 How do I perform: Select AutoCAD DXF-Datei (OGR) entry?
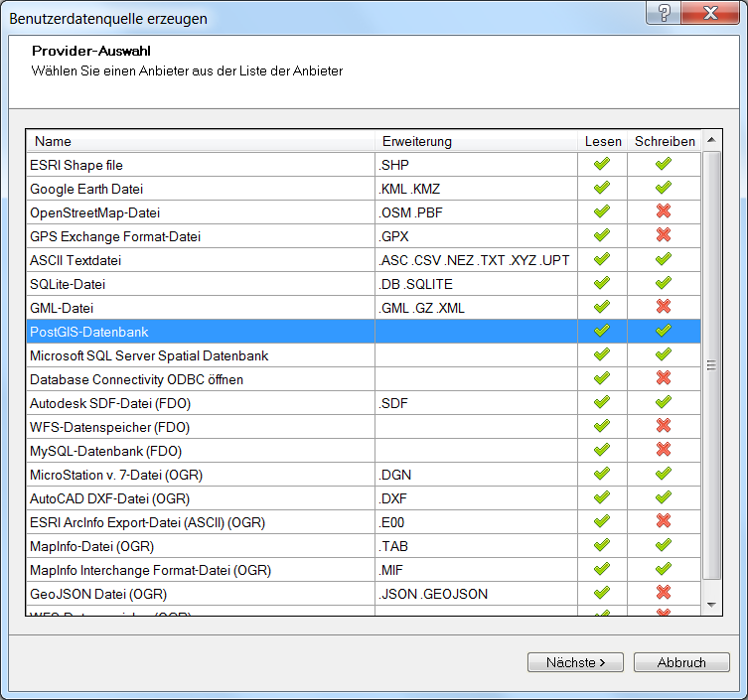pyautogui.click(x=199, y=498)
